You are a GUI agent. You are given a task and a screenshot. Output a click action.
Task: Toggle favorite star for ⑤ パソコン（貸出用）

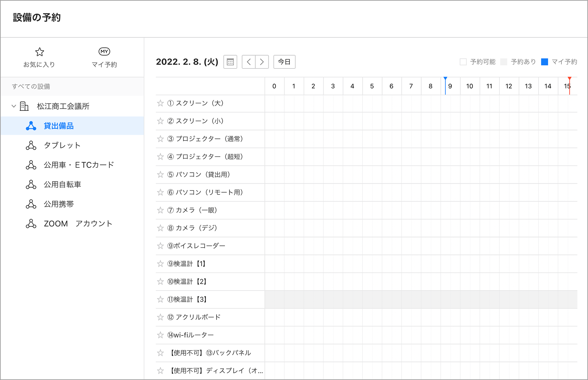point(161,174)
